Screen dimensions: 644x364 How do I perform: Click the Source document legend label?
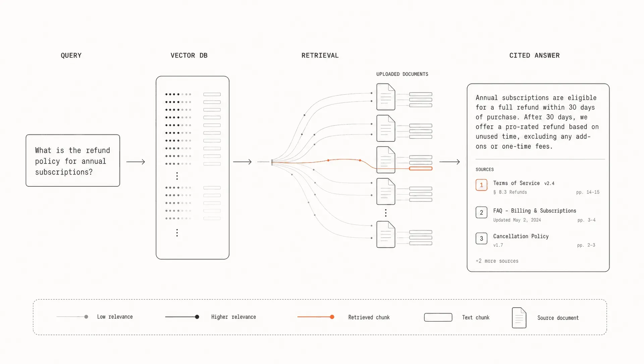point(558,318)
